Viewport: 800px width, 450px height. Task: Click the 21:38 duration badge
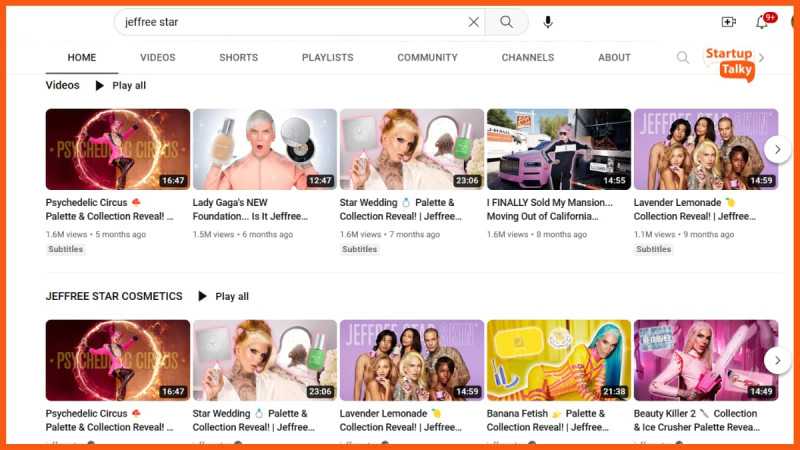[x=614, y=392]
